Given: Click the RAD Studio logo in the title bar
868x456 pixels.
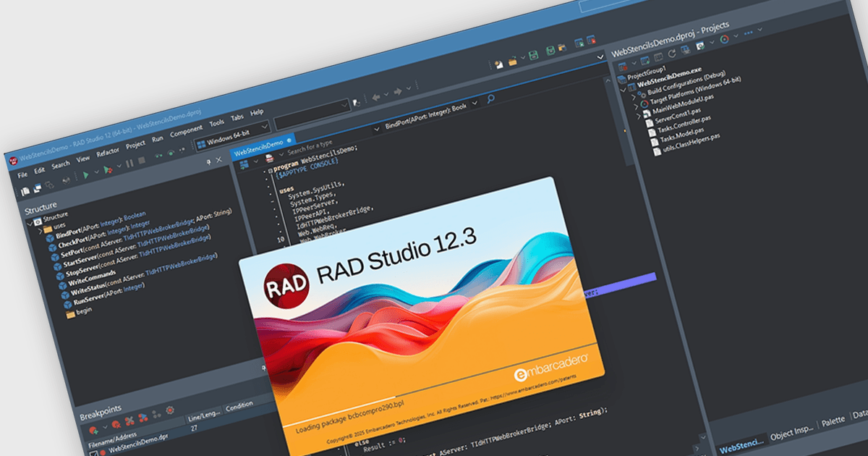Looking at the screenshot, I should coord(13,161).
